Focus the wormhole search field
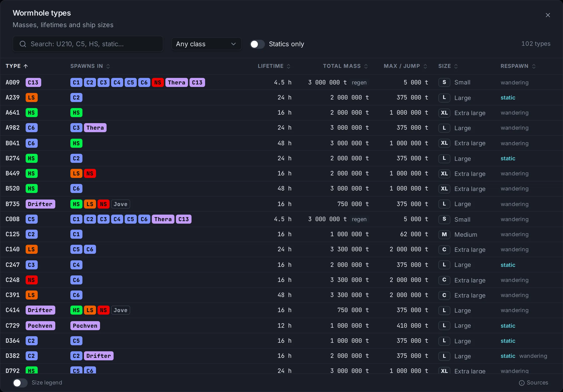 pyautogui.click(x=88, y=44)
